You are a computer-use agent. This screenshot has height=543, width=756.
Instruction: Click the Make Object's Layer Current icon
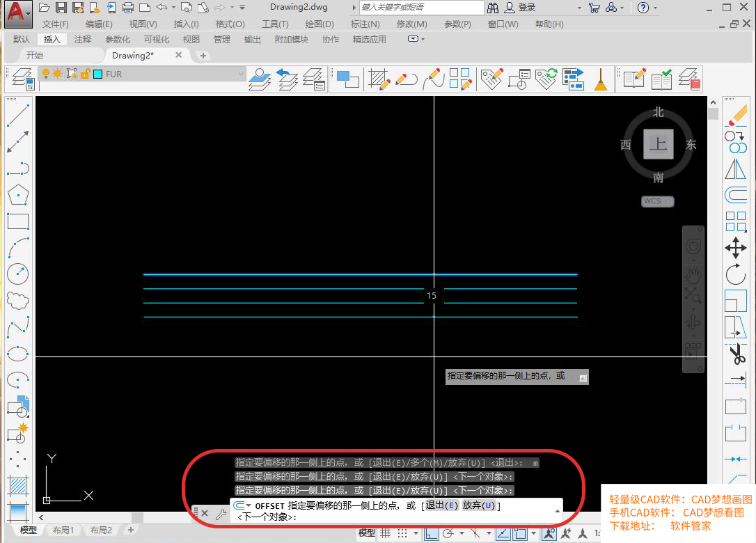[x=260, y=79]
